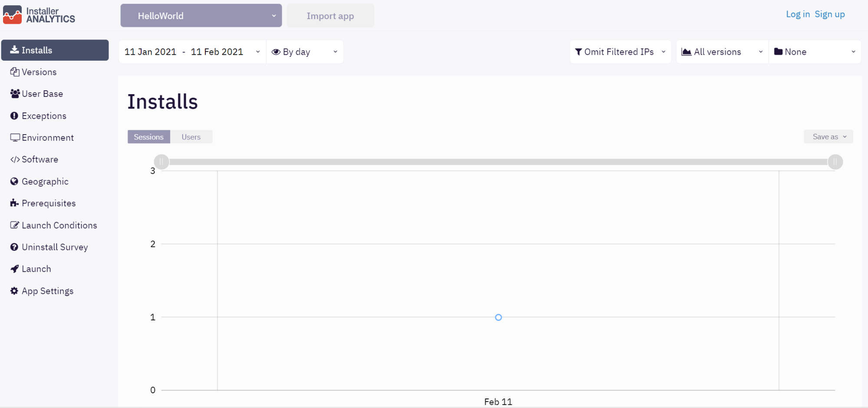Click the area chart icon for versions
This screenshot has width=868, height=408.
coord(686,52)
